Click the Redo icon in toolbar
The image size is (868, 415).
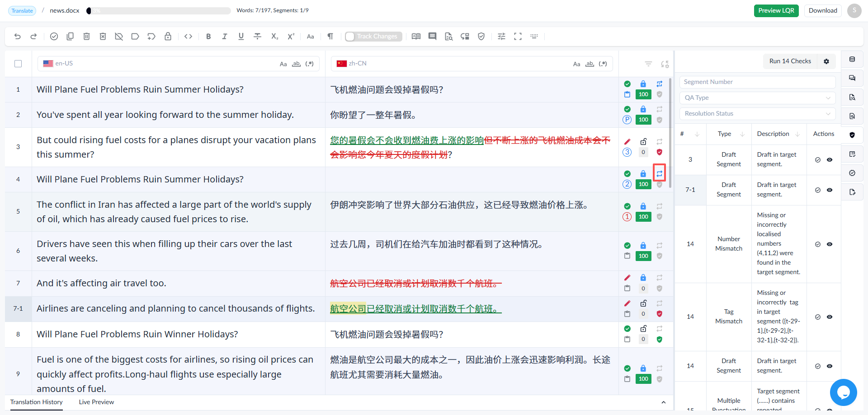point(33,37)
